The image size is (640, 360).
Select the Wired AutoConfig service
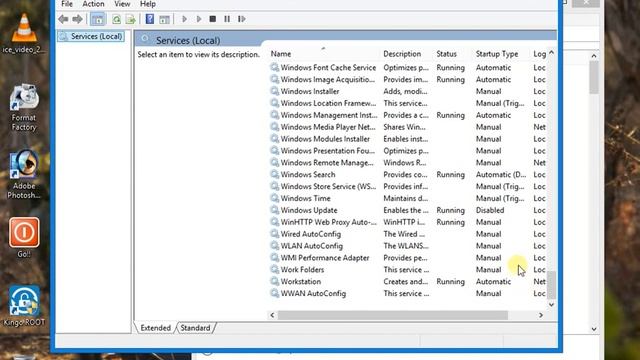pyautogui.click(x=407, y=234)
